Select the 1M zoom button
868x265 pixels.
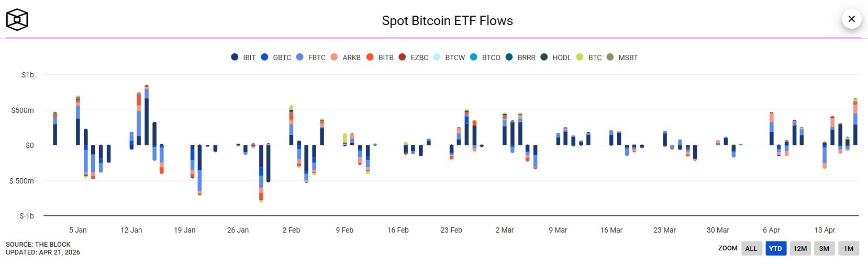tap(849, 248)
